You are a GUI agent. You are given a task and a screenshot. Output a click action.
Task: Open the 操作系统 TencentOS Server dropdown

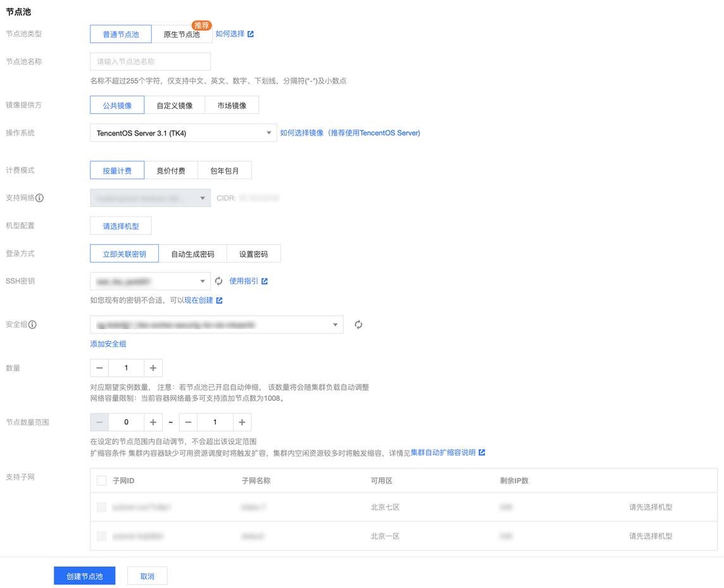pyautogui.click(x=184, y=133)
